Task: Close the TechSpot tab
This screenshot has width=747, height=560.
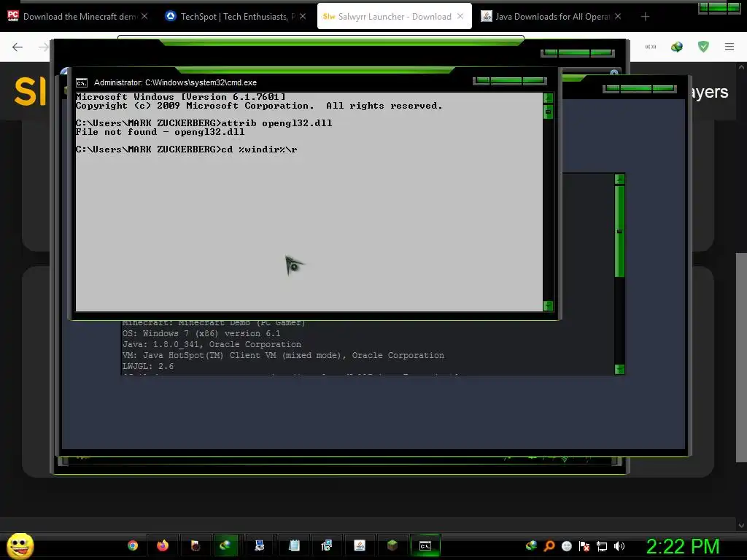Action: (303, 16)
